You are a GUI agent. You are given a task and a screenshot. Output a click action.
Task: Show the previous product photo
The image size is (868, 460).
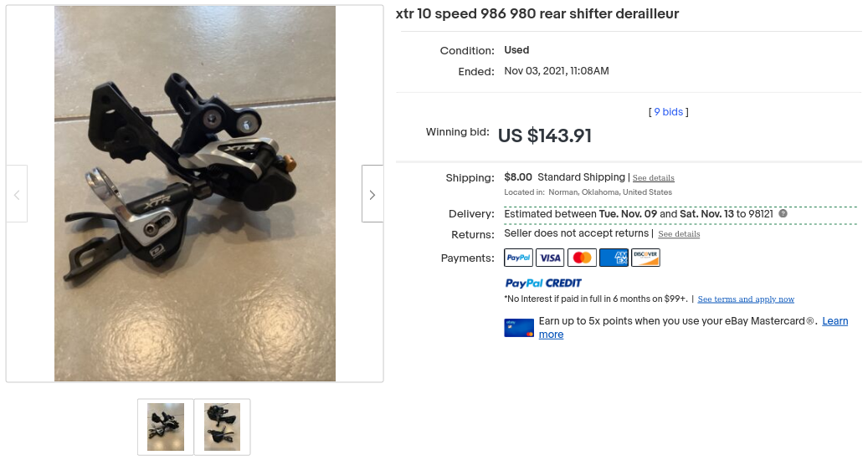(17, 193)
